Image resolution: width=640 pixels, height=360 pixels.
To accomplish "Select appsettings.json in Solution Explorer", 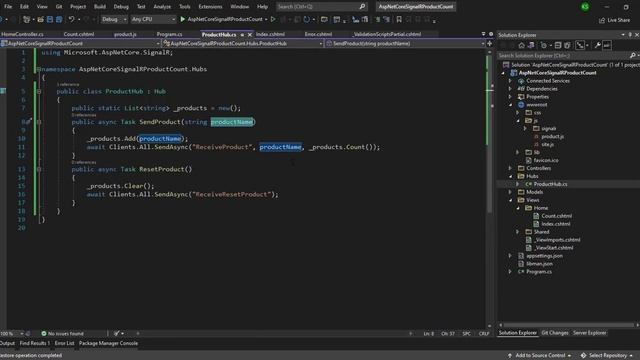I will coord(544,256).
